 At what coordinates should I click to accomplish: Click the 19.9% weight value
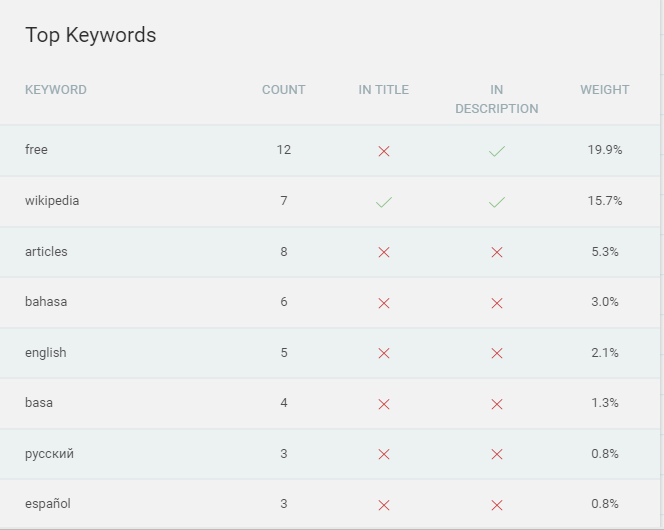(605, 150)
